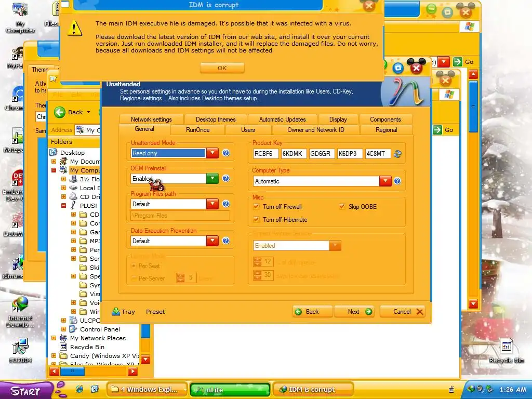Click the green Go arrow in Explorer
The height and width of the screenshot is (399, 532).
437,129
